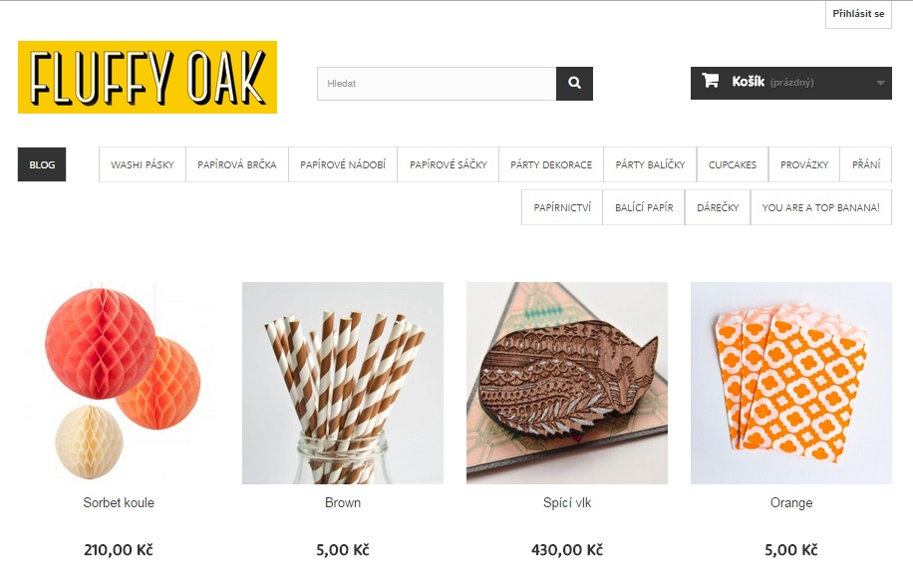913x588 pixels.
Task: Select Párty Dekorace in the menu
Action: point(551,164)
